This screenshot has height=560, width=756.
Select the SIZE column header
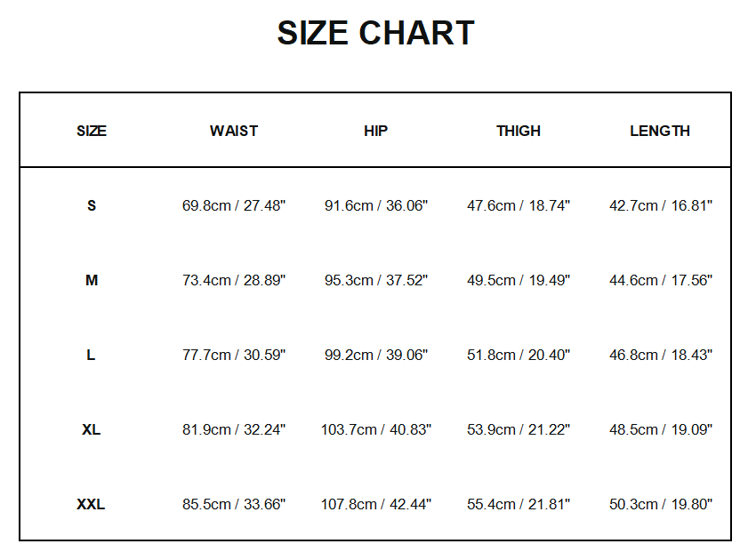coord(92,131)
